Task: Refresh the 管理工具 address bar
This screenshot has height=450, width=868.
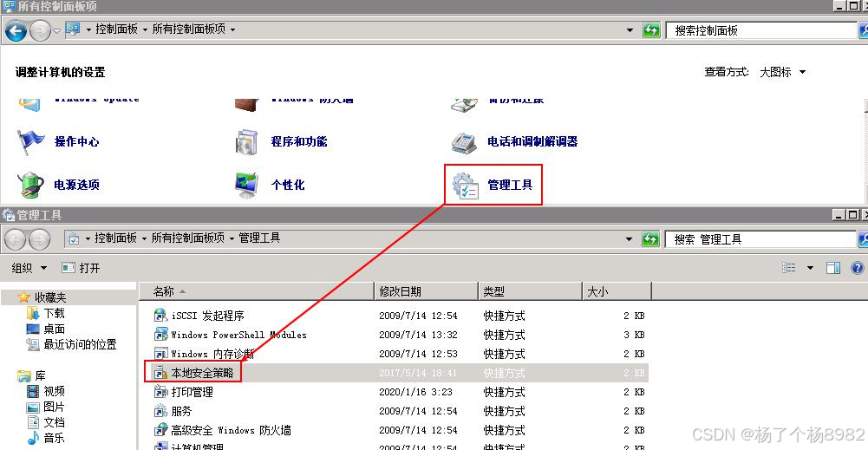Action: click(x=650, y=239)
